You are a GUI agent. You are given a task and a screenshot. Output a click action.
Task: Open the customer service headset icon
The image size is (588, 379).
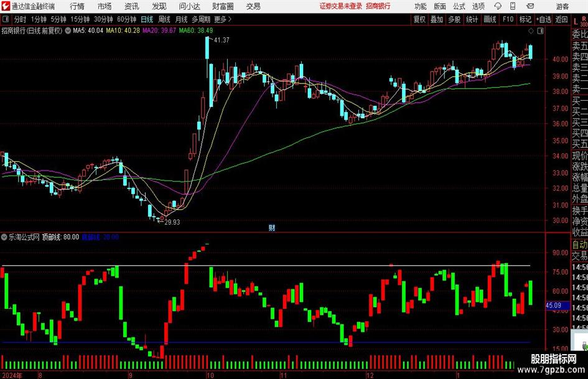(x=498, y=6)
